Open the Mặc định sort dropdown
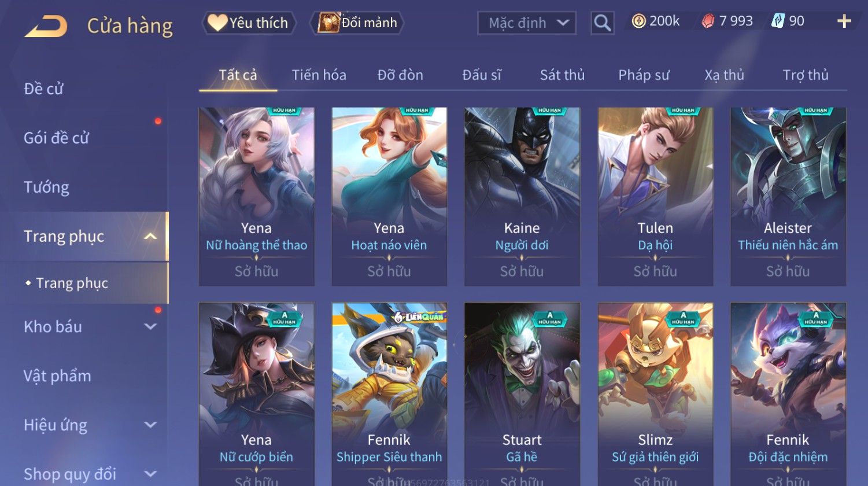Viewport: 868px width, 486px height. [527, 23]
